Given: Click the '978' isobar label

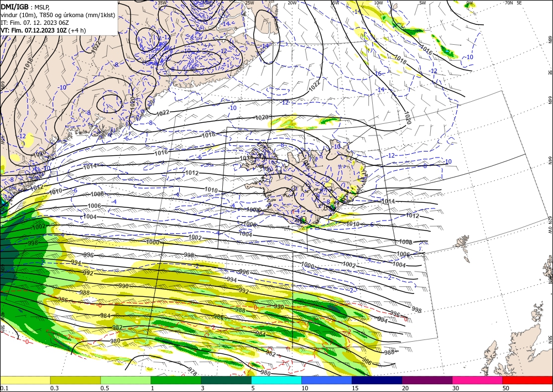Looking at the screenshot, I should click(x=192, y=372).
